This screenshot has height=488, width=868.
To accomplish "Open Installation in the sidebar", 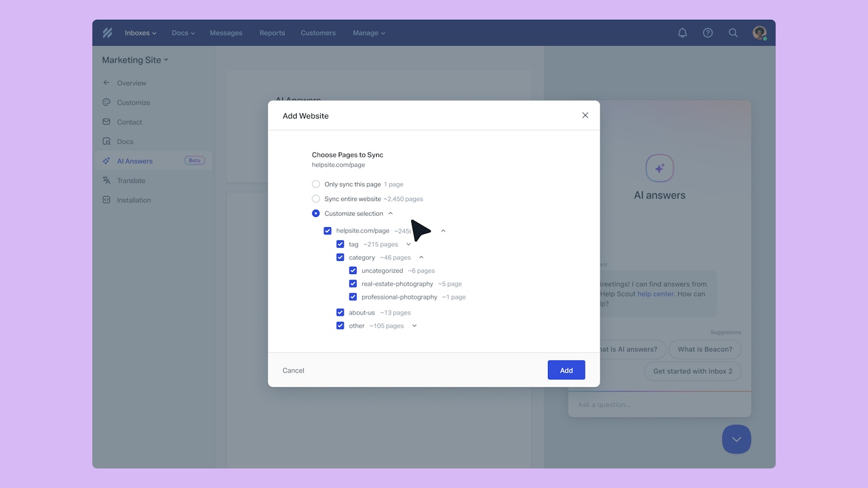I will [134, 200].
